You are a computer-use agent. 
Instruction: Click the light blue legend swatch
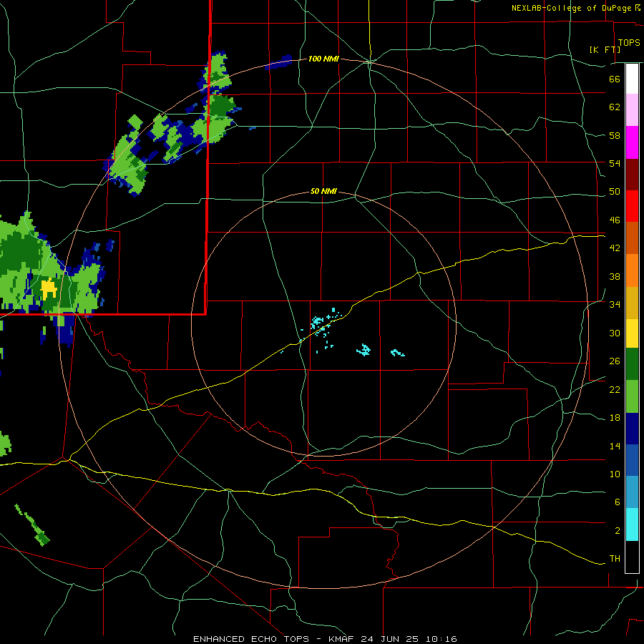pyautogui.click(x=632, y=492)
